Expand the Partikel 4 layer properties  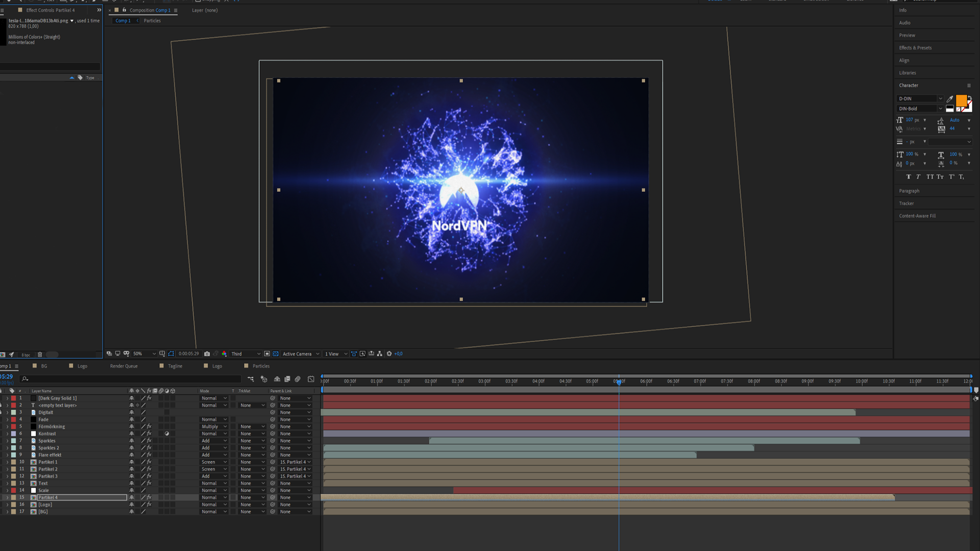(7, 497)
